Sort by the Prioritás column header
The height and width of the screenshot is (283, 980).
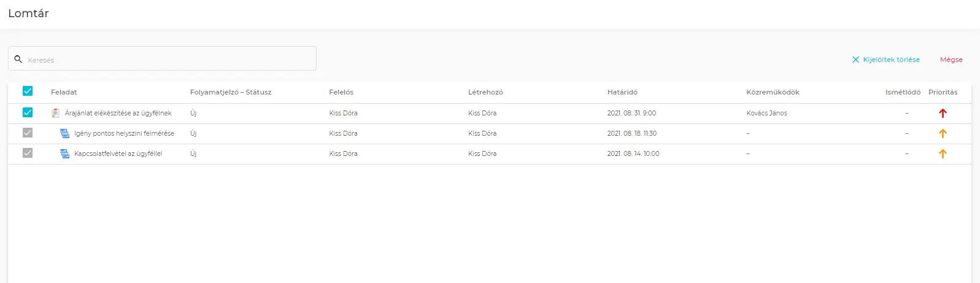(x=943, y=92)
